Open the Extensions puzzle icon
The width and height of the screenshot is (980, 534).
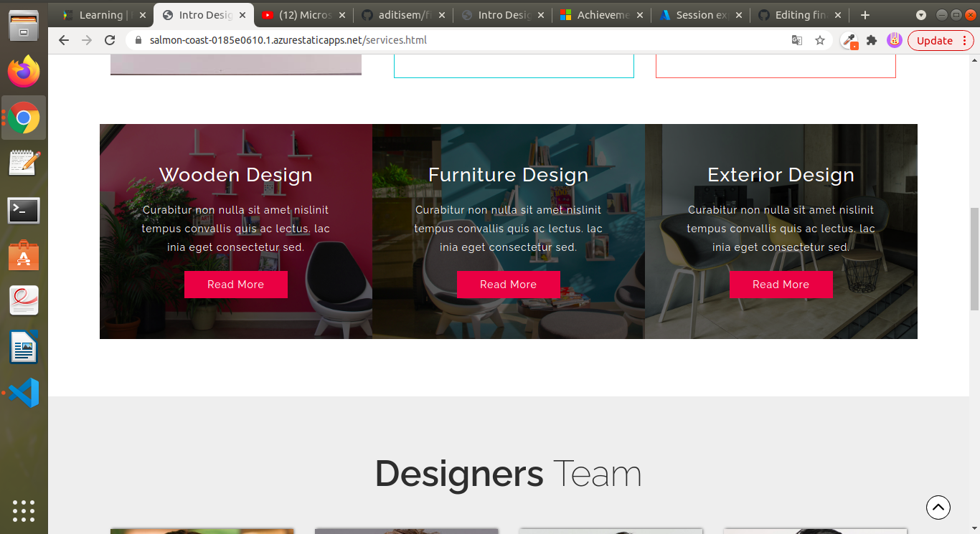pos(872,40)
